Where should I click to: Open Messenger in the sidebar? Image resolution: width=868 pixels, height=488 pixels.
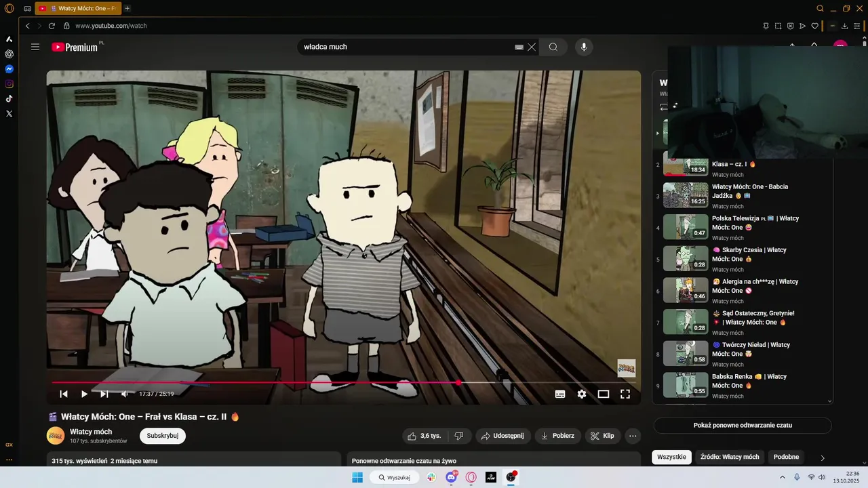(9, 69)
